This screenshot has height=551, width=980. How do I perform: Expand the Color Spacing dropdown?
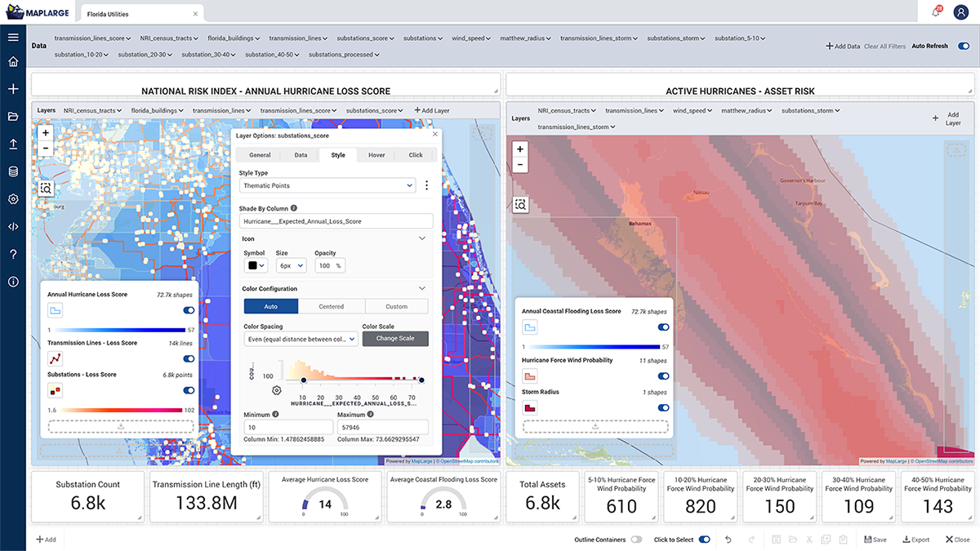click(301, 339)
